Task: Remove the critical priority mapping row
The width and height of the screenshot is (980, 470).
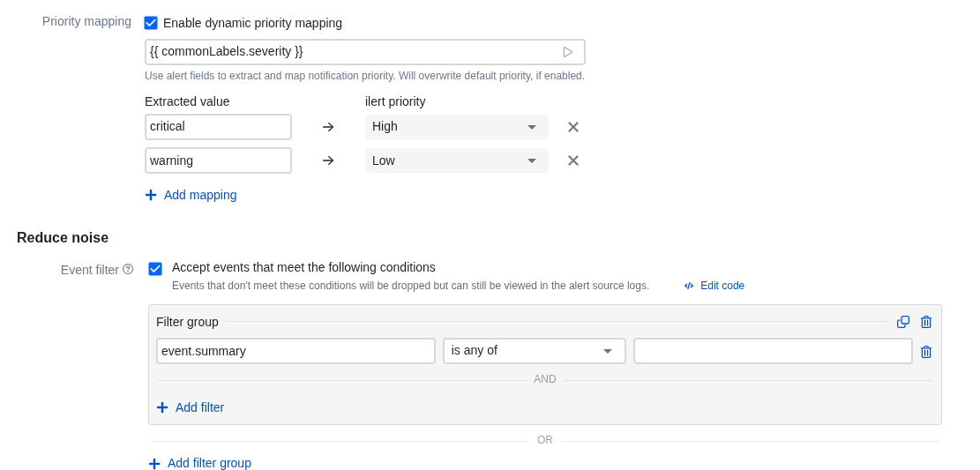Action: 573,127
